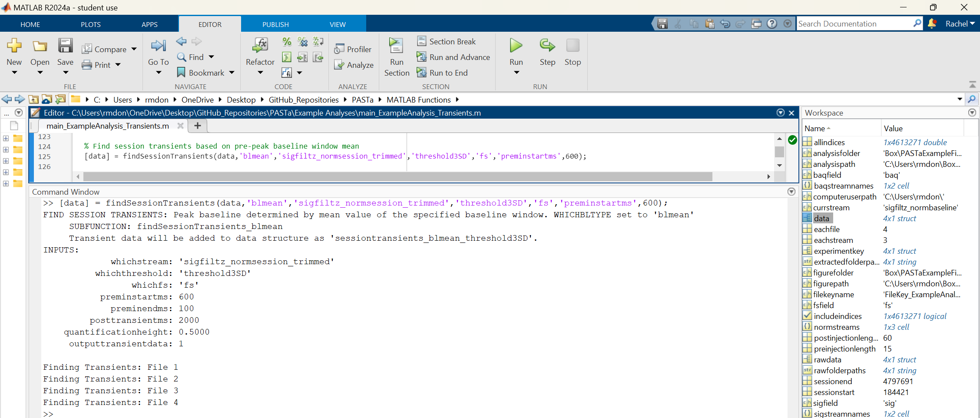Navigate back in editor history arrow
This screenshot has height=418, width=980.
(181, 41)
